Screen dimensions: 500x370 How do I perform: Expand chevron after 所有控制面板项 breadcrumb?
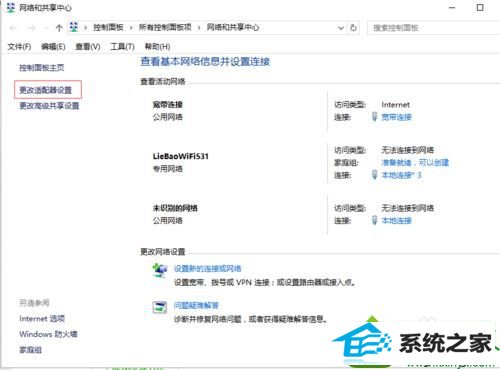pos(199,28)
